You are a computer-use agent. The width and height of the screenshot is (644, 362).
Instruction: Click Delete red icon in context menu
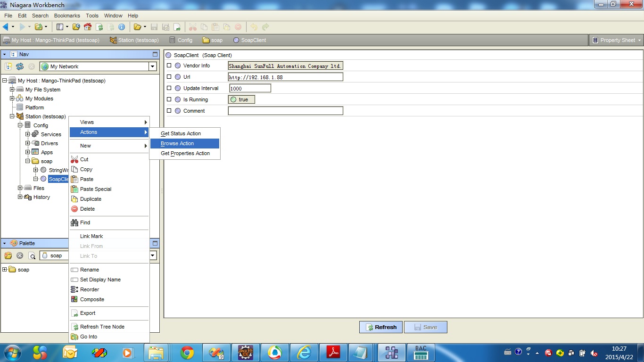[74, 209]
